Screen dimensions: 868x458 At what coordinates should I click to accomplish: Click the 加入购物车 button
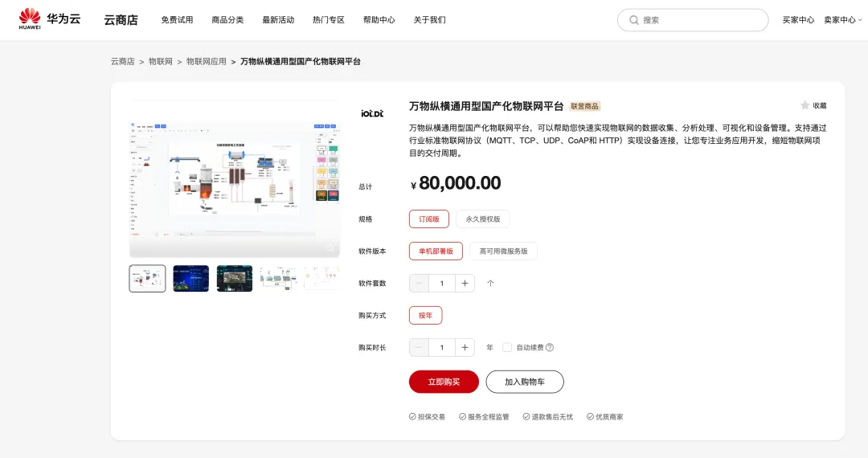pyautogui.click(x=525, y=382)
